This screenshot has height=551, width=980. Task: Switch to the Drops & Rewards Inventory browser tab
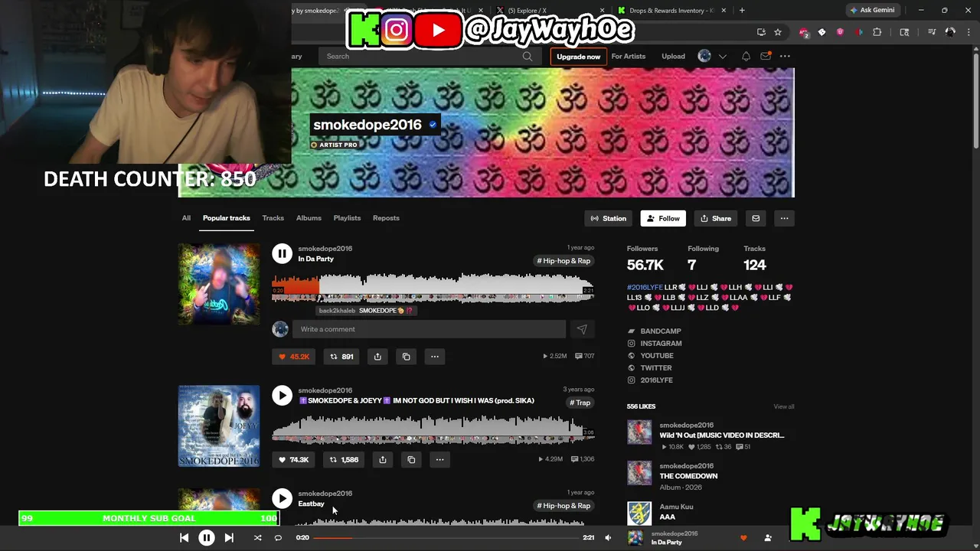(x=671, y=11)
